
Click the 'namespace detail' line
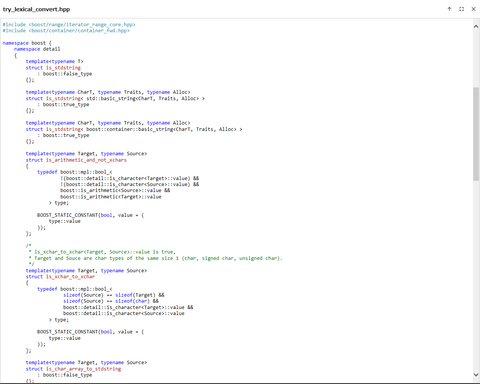click(x=37, y=49)
